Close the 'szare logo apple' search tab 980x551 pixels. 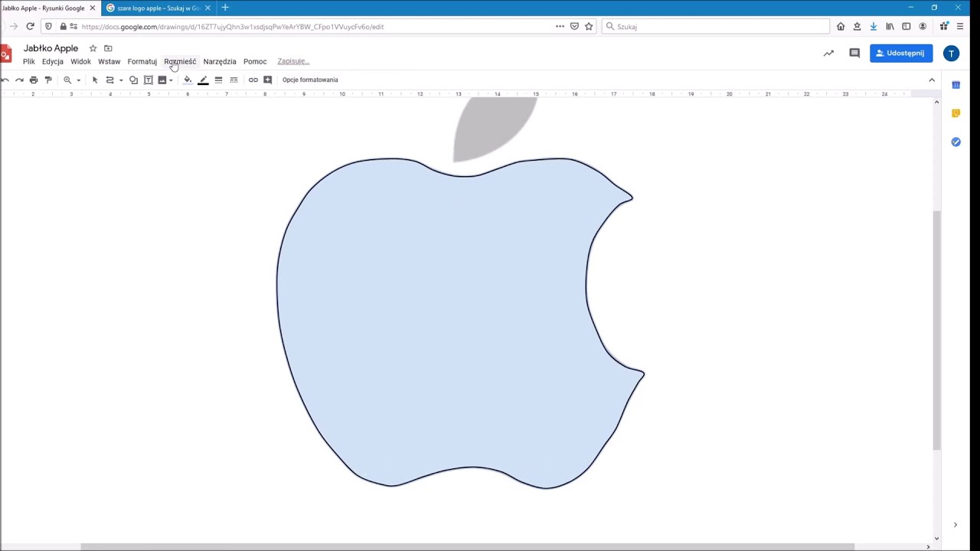[x=207, y=8]
